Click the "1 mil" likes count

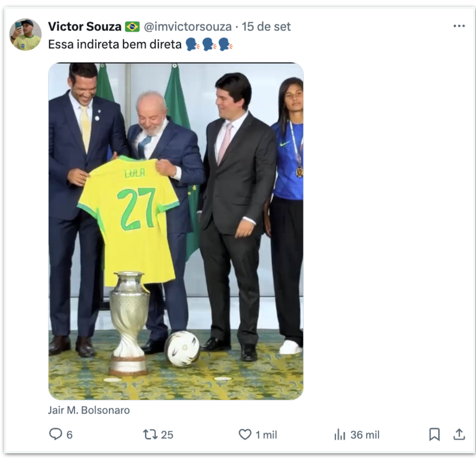[266, 435]
